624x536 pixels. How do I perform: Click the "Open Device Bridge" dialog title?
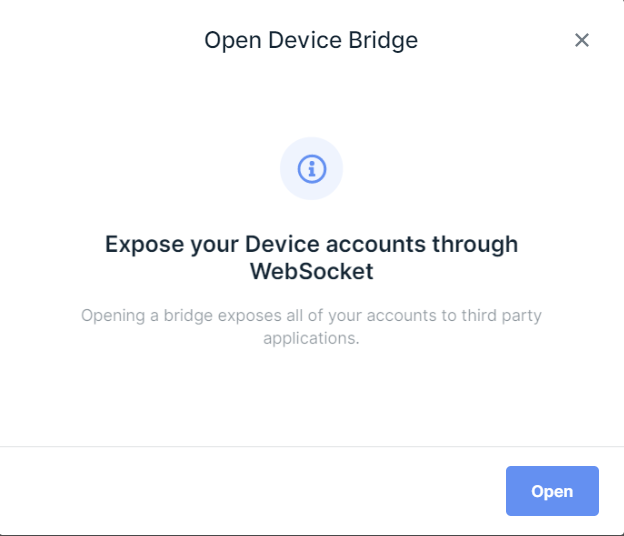pos(311,41)
